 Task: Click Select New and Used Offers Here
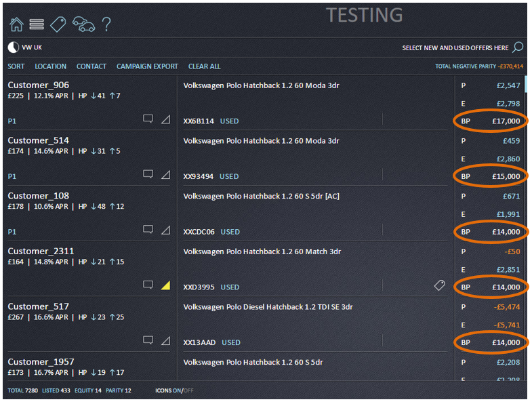(x=455, y=48)
